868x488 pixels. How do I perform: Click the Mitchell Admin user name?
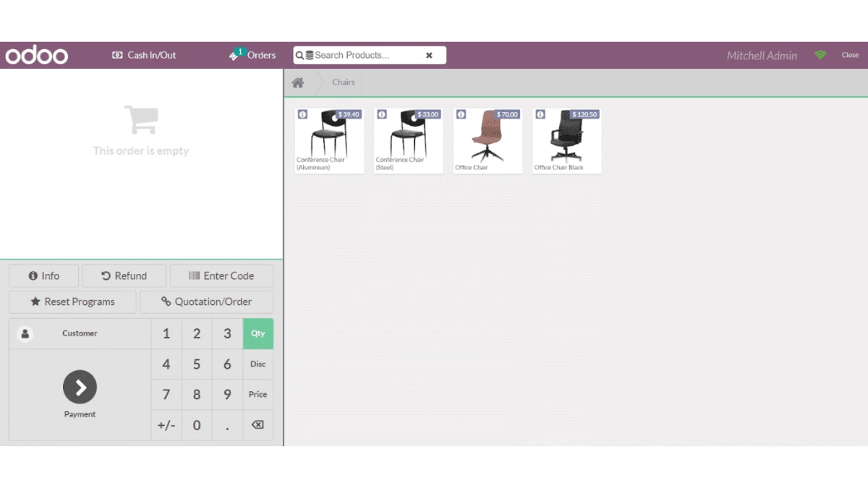(762, 56)
